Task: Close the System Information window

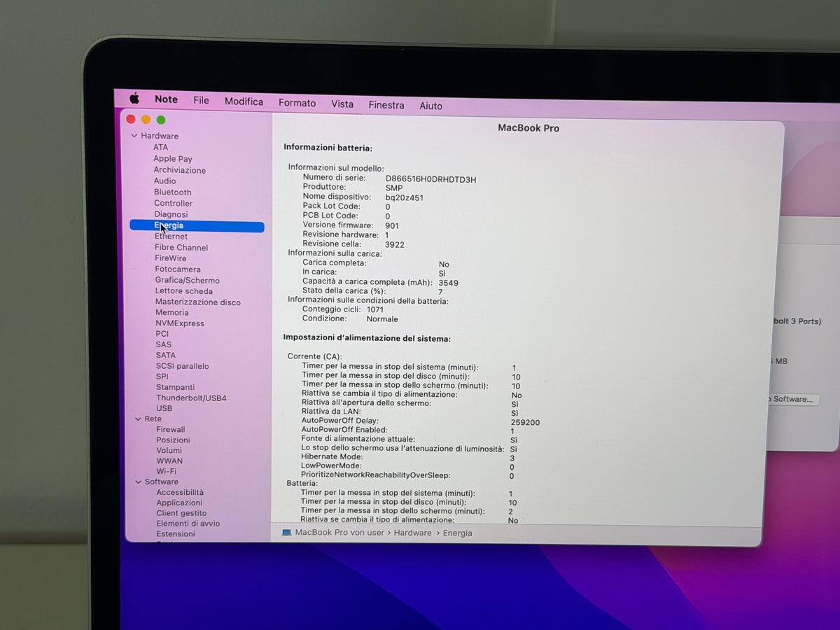Action: click(131, 119)
